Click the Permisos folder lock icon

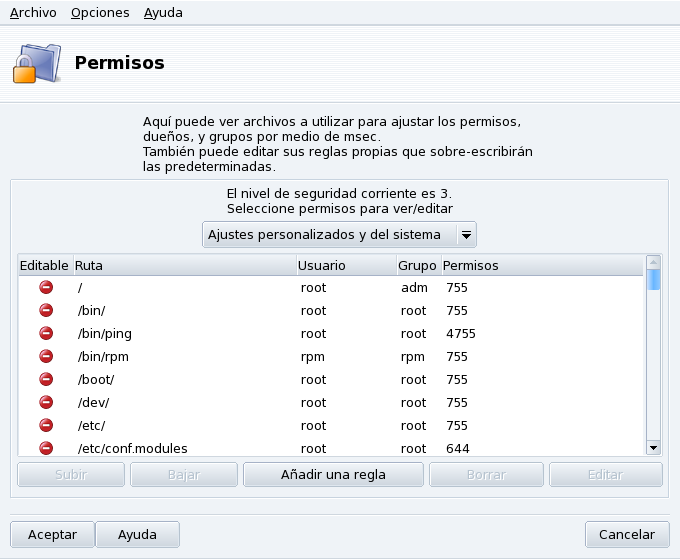(x=36, y=63)
